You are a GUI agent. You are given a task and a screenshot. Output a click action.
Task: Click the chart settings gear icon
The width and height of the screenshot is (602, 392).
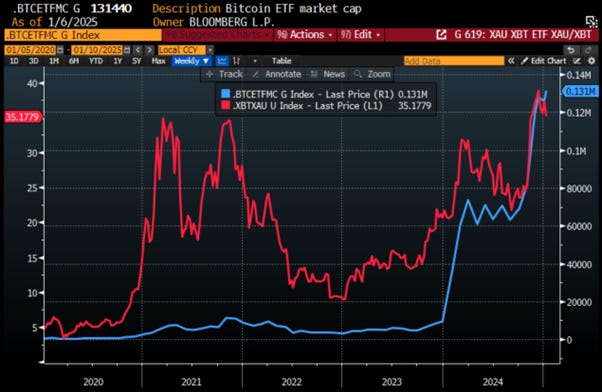pos(591,61)
